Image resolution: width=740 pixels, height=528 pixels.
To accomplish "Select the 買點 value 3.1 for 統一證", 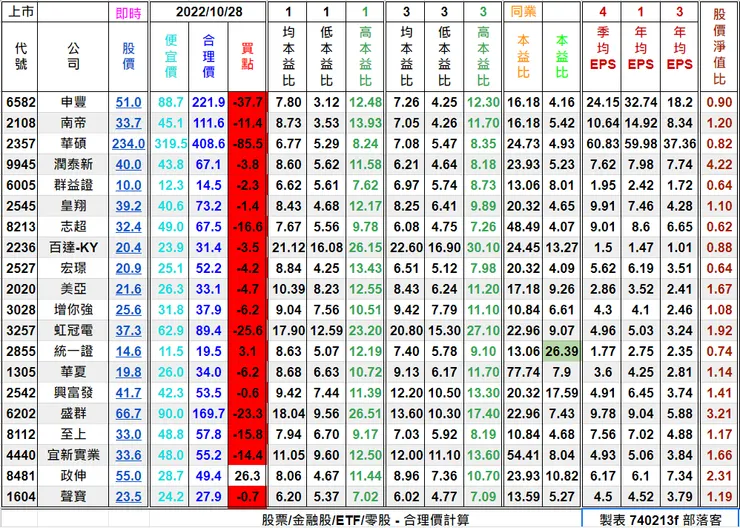I will pos(247,352).
